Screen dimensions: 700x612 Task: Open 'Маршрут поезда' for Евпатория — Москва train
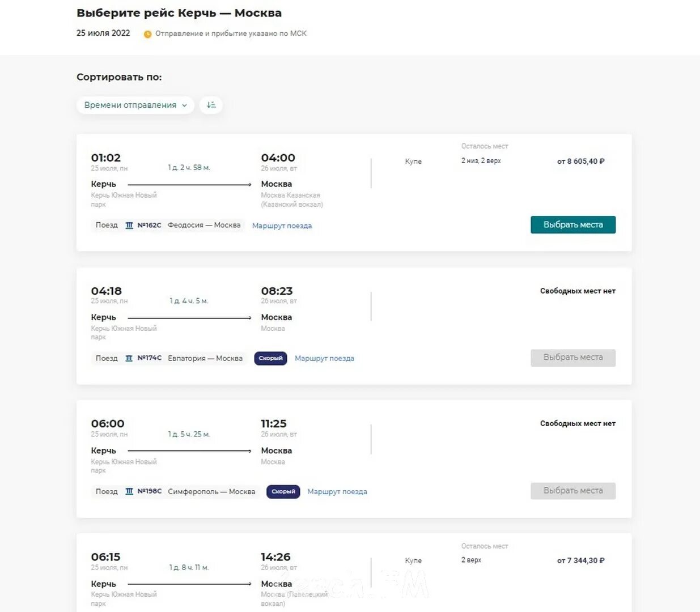click(324, 358)
